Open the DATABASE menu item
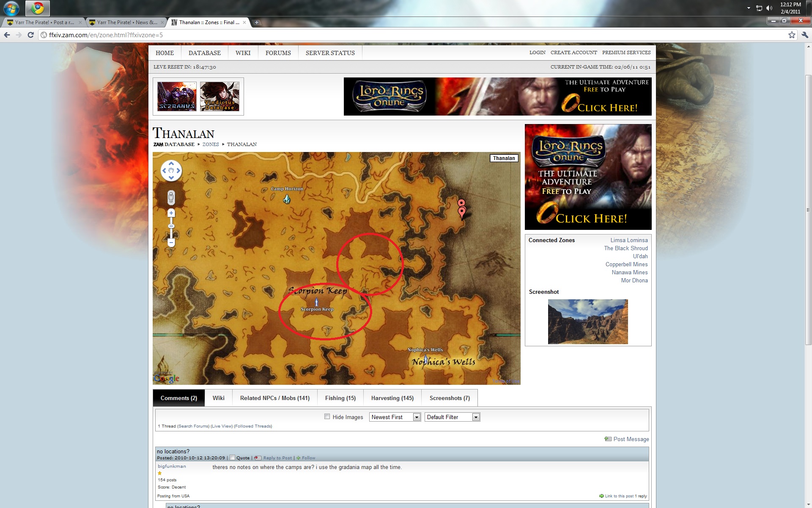 [x=205, y=53]
